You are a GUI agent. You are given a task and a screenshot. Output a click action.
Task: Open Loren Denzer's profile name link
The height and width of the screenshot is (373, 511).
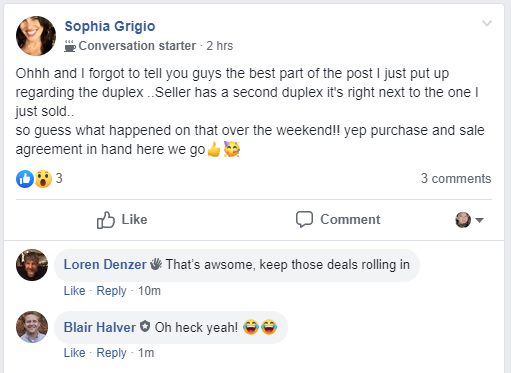[105, 264]
